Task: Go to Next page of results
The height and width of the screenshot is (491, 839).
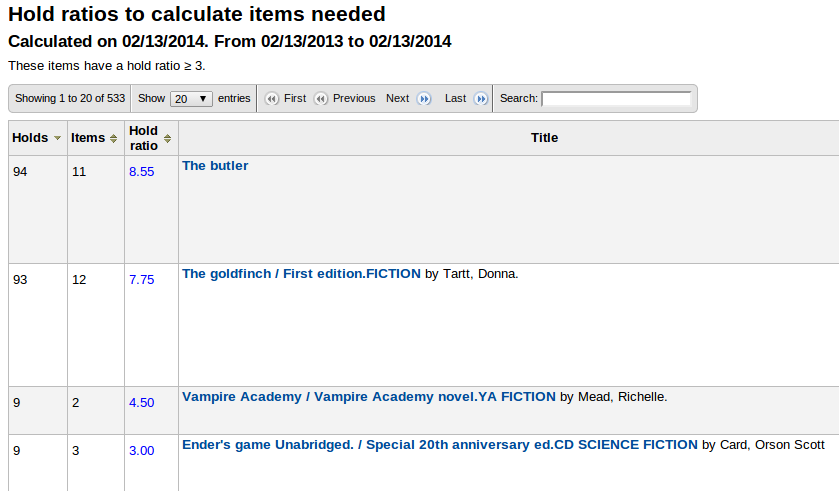Action: coord(397,99)
